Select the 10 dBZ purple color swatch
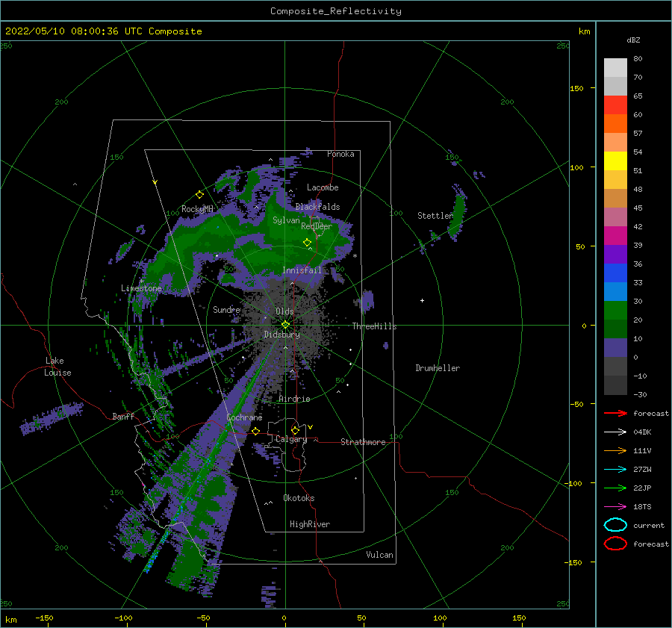This screenshot has height=628, width=672. 615,348
